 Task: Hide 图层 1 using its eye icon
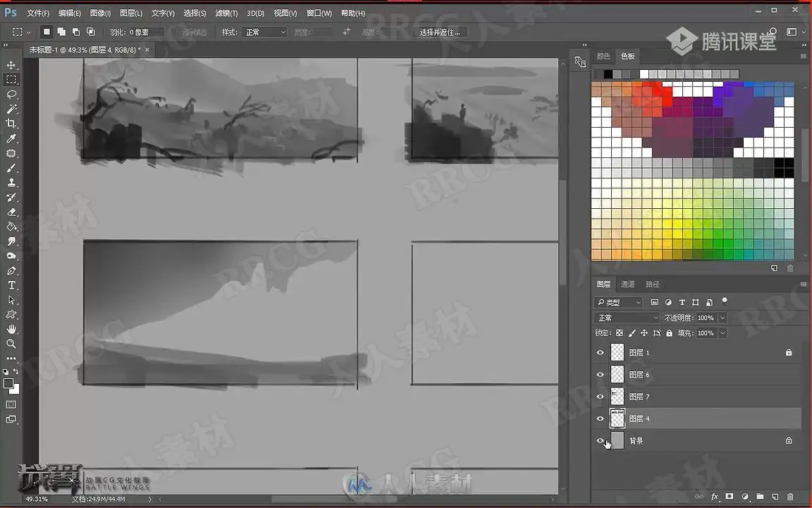[x=601, y=353]
